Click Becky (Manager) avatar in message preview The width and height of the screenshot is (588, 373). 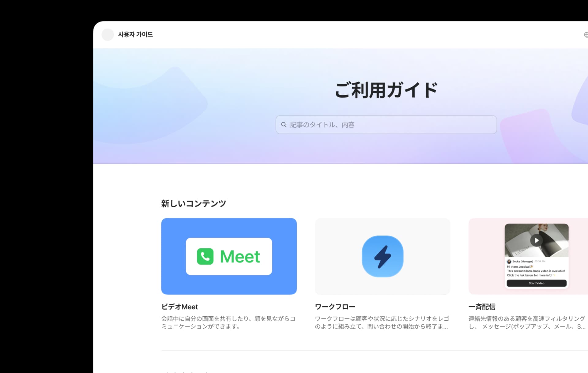tap(509, 262)
